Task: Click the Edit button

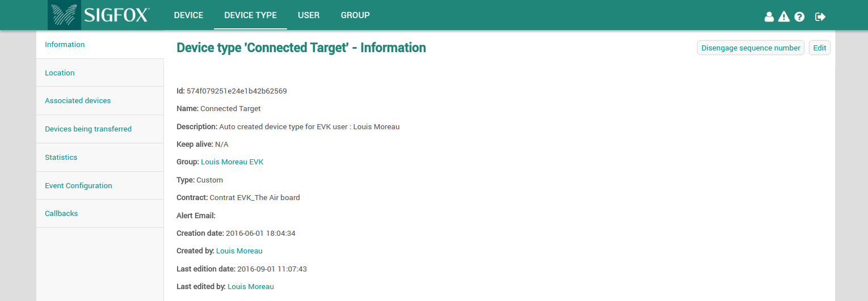Action: 819,48
